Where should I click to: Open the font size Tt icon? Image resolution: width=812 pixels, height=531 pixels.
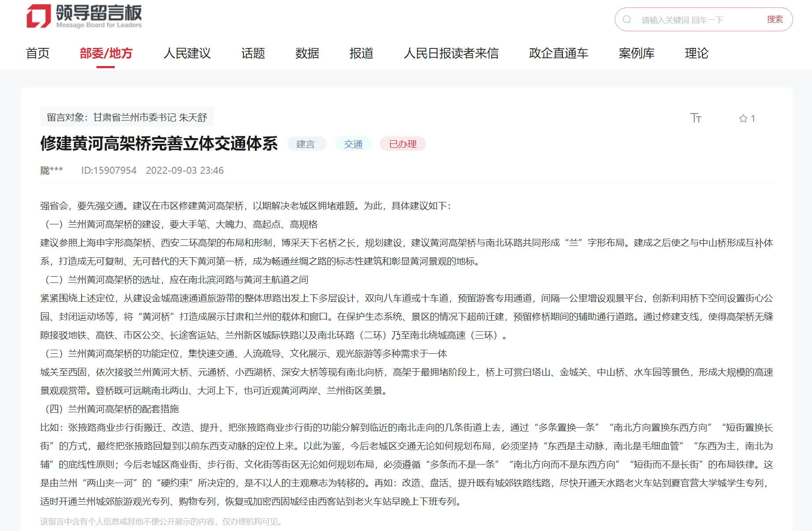(x=695, y=118)
